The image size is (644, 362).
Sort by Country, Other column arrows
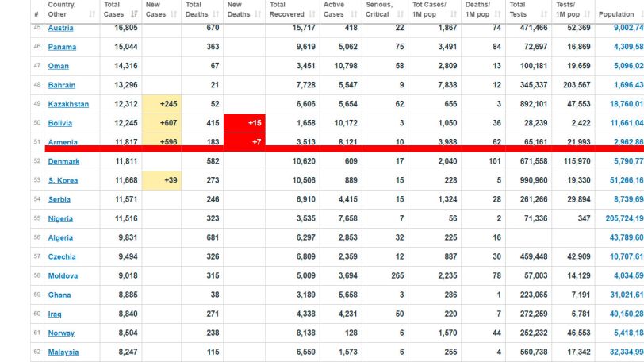tap(92, 14)
